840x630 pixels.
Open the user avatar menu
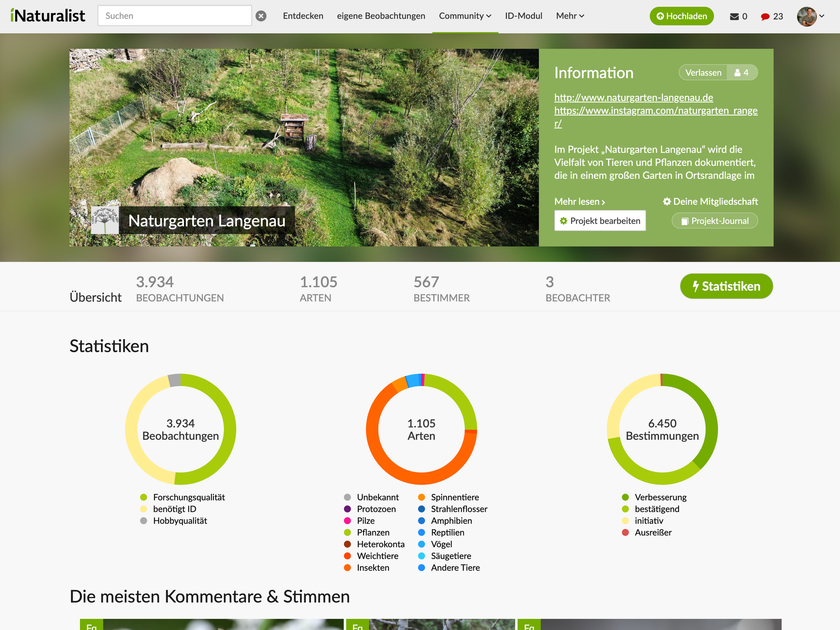click(x=811, y=16)
